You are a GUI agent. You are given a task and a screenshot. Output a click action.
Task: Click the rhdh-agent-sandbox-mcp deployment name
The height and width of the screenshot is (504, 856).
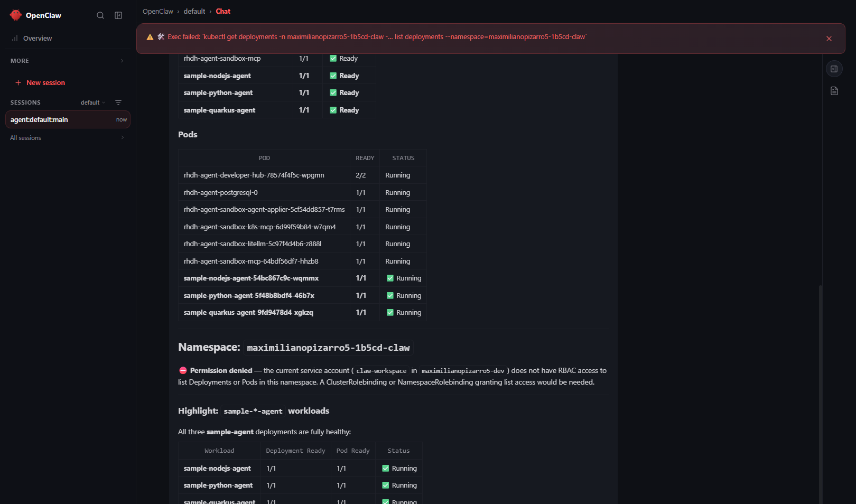click(x=222, y=58)
